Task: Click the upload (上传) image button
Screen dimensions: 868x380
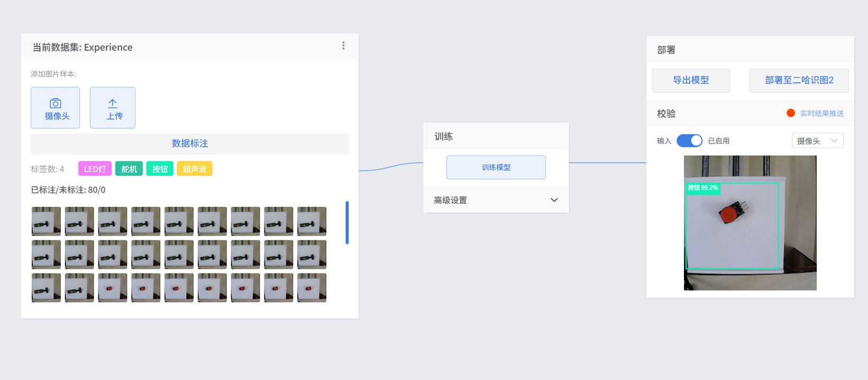Action: click(113, 108)
